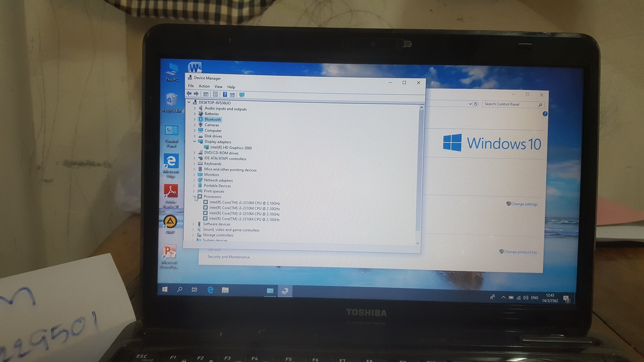Click the battery icon in system tray

tap(511, 297)
